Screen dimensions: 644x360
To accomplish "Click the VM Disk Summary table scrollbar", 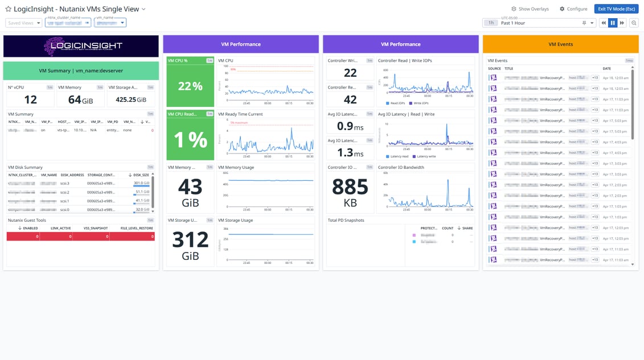I will [x=153, y=192].
